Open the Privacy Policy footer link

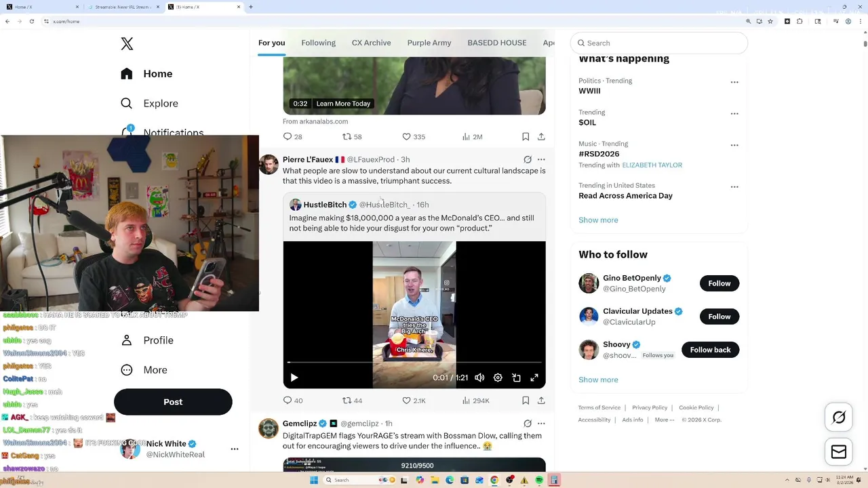(x=650, y=408)
